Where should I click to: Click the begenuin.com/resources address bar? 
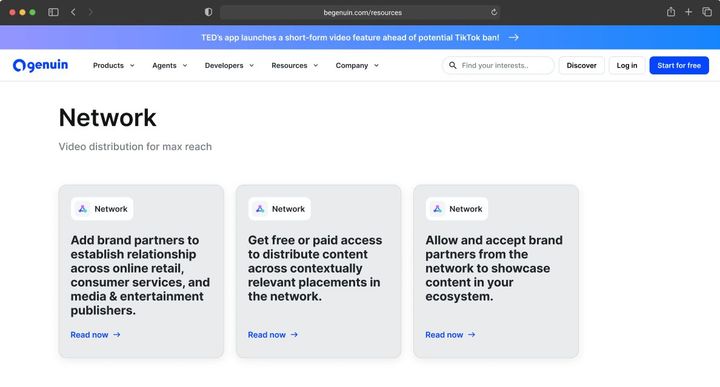click(x=360, y=12)
